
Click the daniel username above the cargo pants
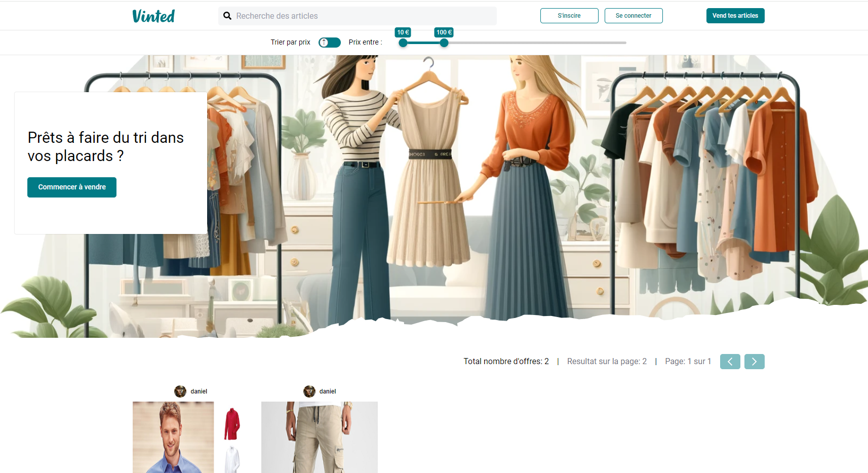click(328, 391)
